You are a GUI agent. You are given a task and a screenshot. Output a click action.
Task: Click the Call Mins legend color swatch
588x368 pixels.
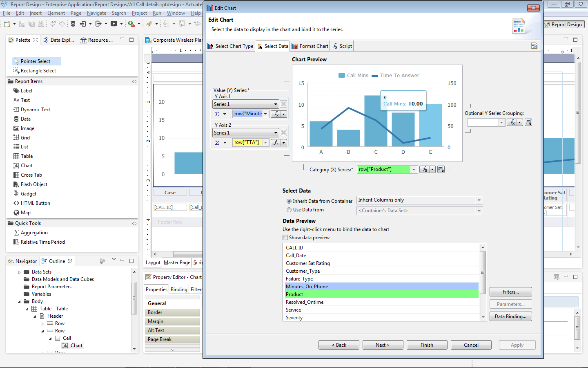point(342,76)
